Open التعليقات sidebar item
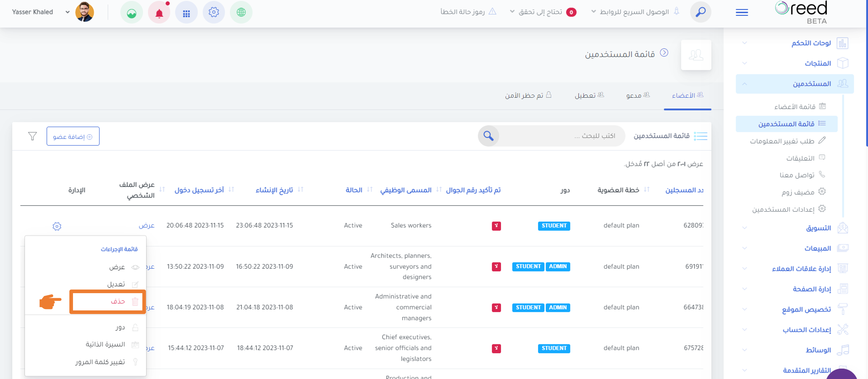868x379 pixels. [805, 158]
